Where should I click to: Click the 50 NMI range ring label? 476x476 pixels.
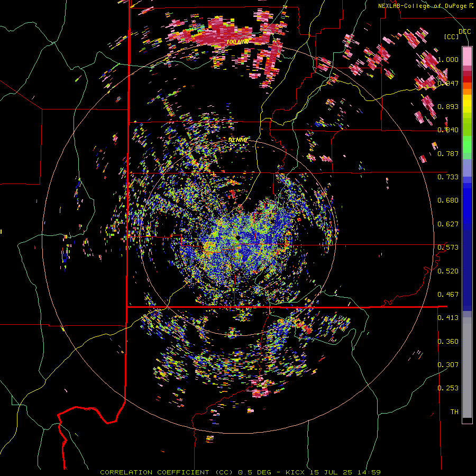[x=238, y=140]
